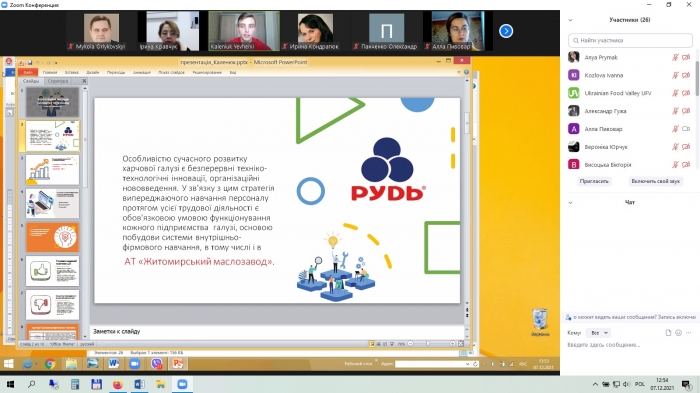Click the volume icon in system tray

point(626,384)
